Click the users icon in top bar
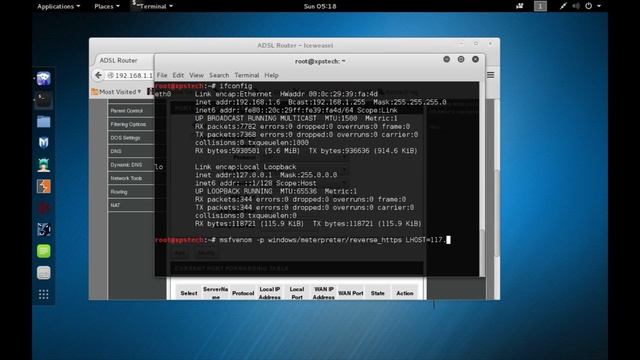Screen dimensions: 640x360 pos(520,6)
